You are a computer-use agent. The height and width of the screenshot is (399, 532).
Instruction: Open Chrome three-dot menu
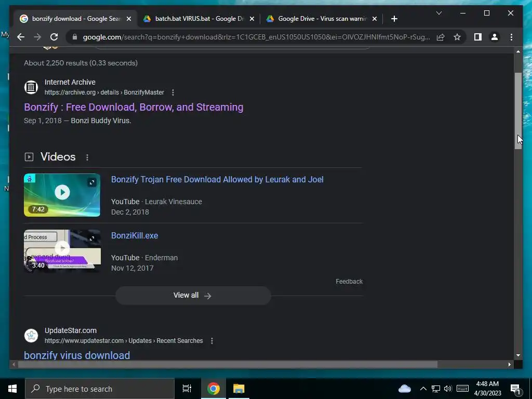[x=511, y=37]
